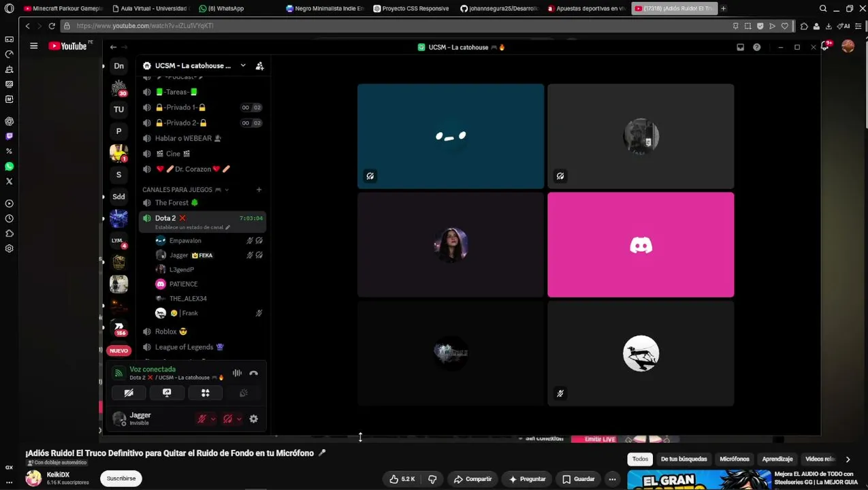Subscribe to KeikiDX channel
868x490 pixels.
121,478
